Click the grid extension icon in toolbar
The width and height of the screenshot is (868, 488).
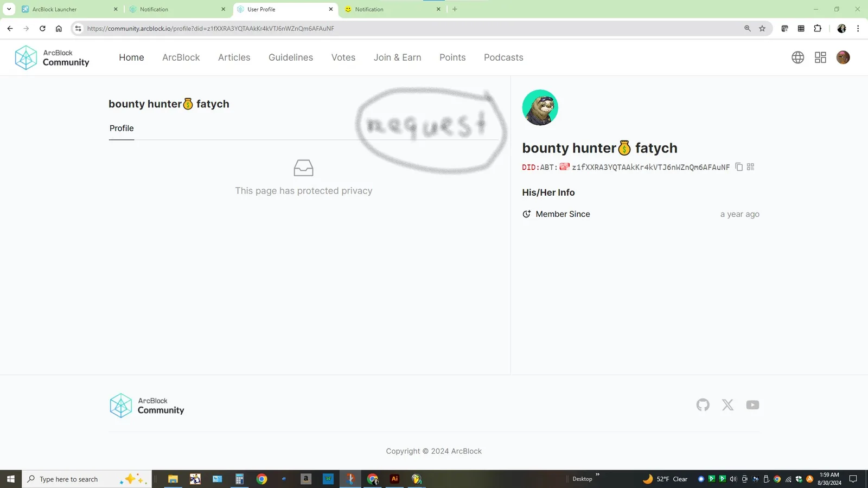(801, 29)
